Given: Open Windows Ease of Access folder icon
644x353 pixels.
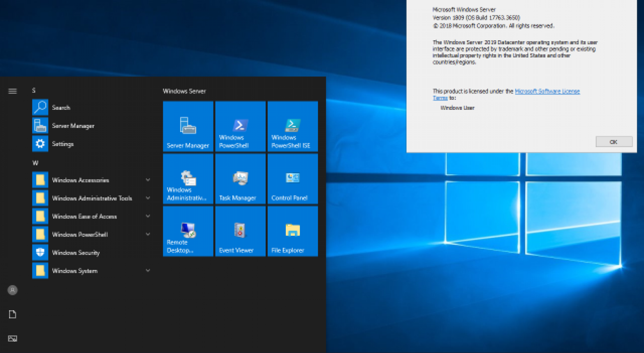Looking at the screenshot, I should tap(40, 216).
